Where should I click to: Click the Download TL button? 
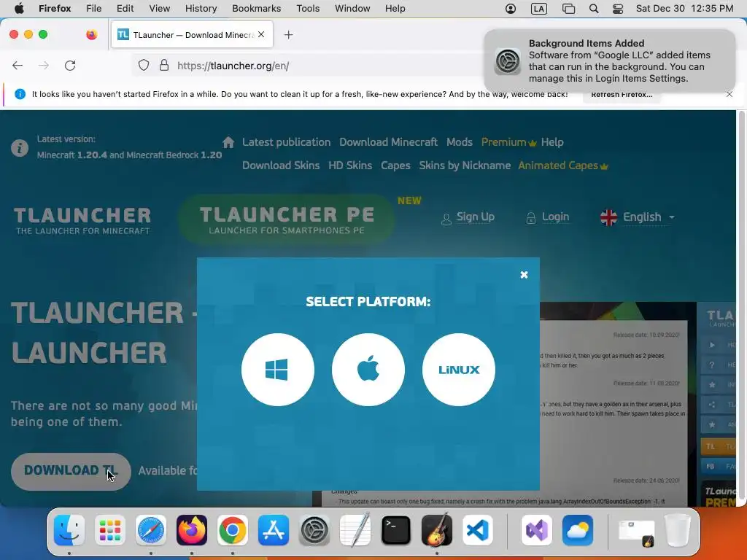tap(71, 471)
